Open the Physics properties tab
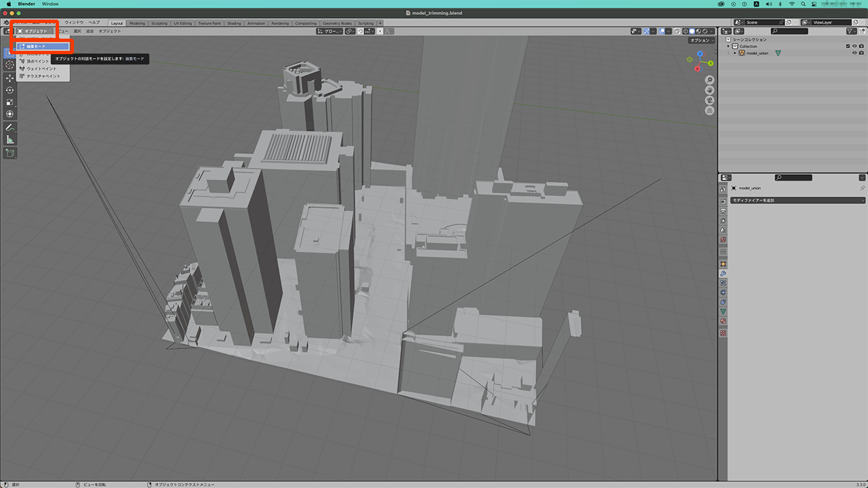 click(724, 292)
